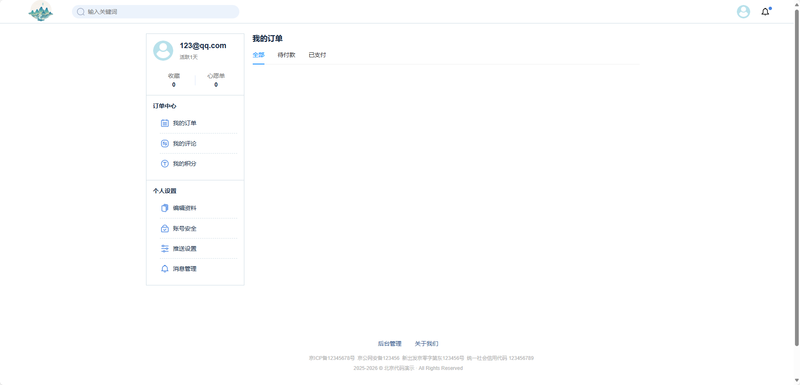Image resolution: width=800 pixels, height=385 pixels.
Task: Click the 京ICP备12345678号 footer text
Action: pos(332,358)
